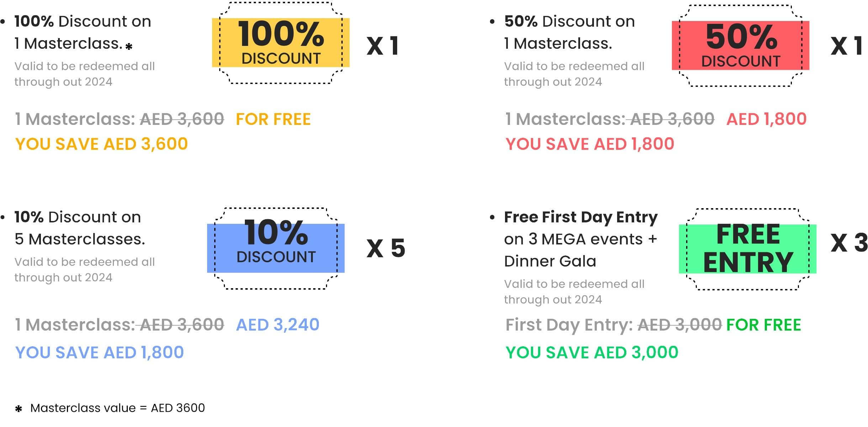The image size is (868, 427).
Task: Click the red 50% Discount coupon
Action: click(x=740, y=46)
